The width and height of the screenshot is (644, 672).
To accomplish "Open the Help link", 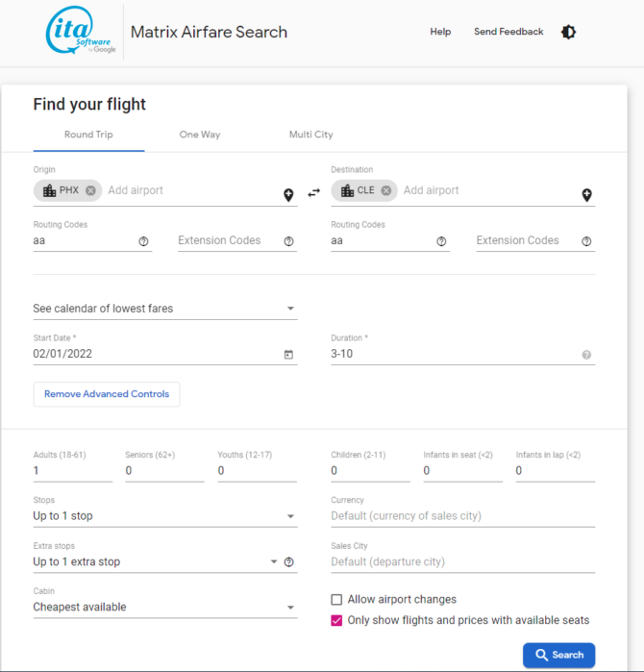I will click(x=440, y=32).
